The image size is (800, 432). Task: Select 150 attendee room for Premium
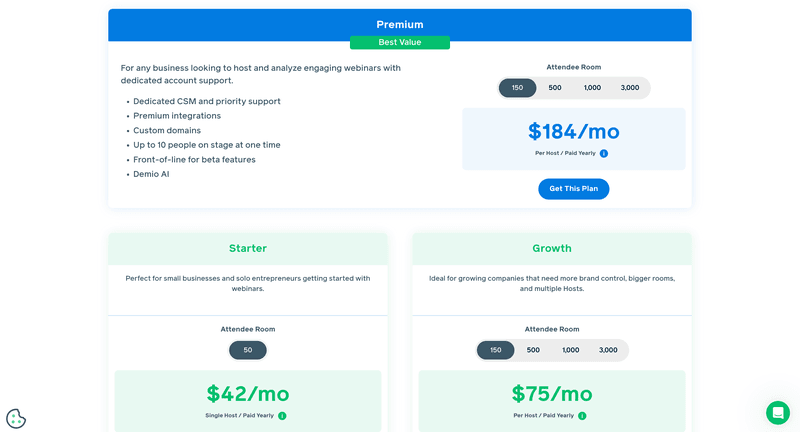click(x=517, y=88)
